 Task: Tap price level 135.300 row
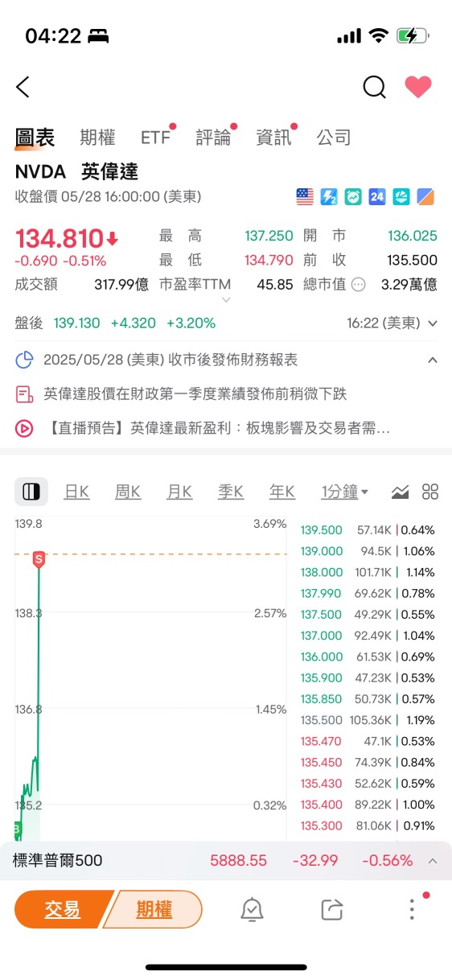tap(368, 826)
